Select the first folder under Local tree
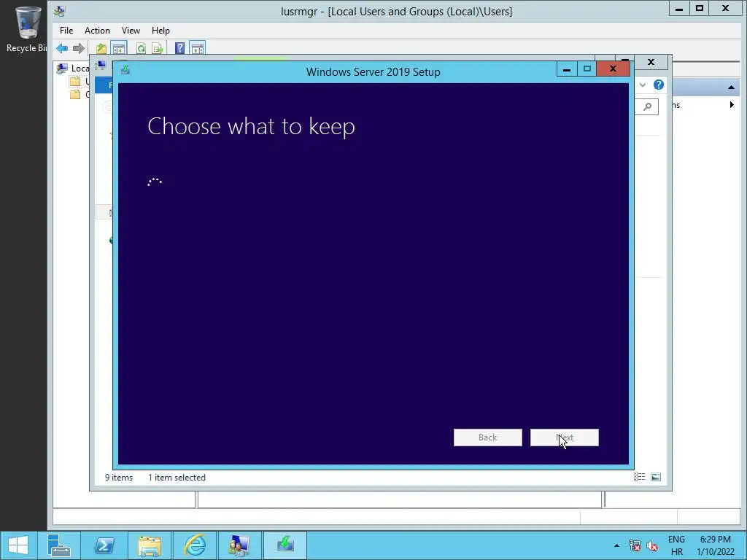This screenshot has height=560, width=747. click(x=75, y=82)
